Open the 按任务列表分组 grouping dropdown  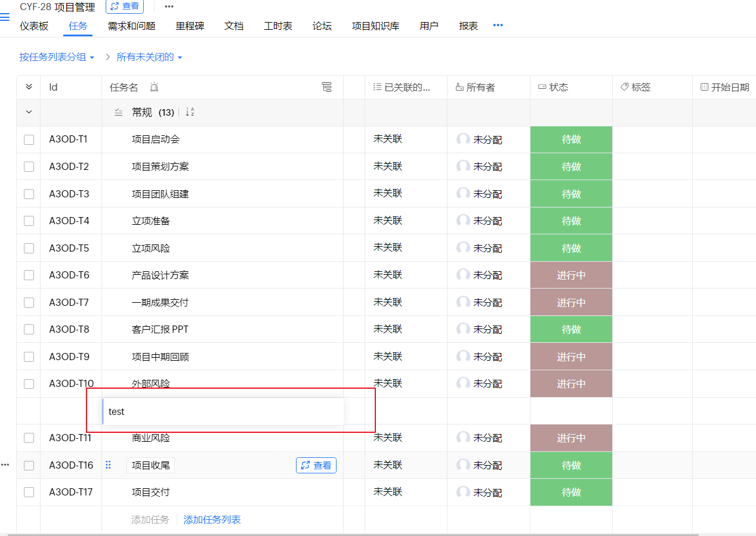[57, 57]
